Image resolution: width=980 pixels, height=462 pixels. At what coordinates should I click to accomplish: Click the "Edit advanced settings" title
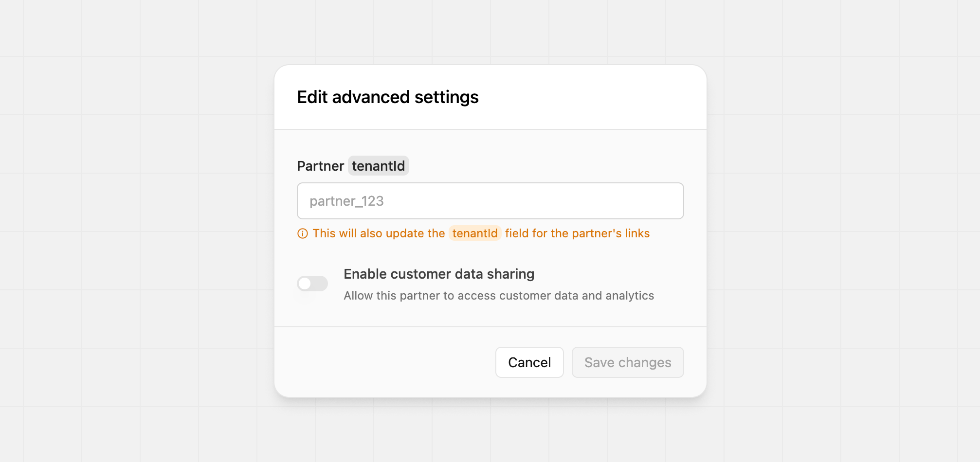[388, 97]
